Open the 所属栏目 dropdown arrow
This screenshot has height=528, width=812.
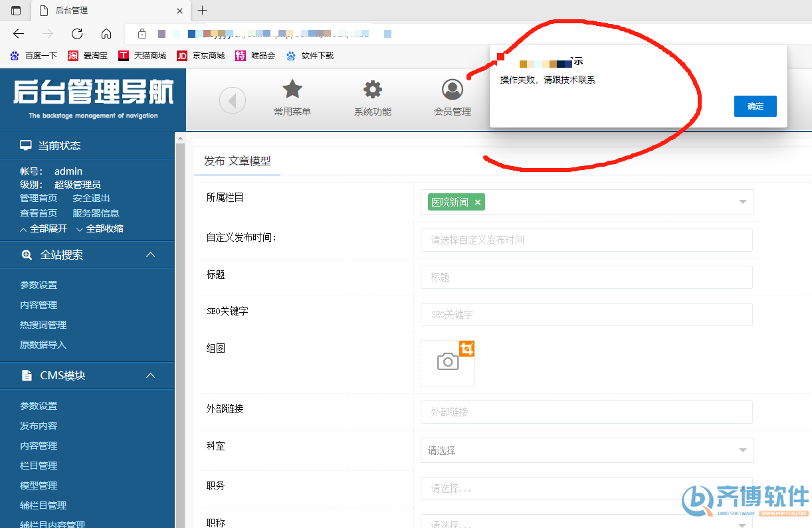(743, 202)
